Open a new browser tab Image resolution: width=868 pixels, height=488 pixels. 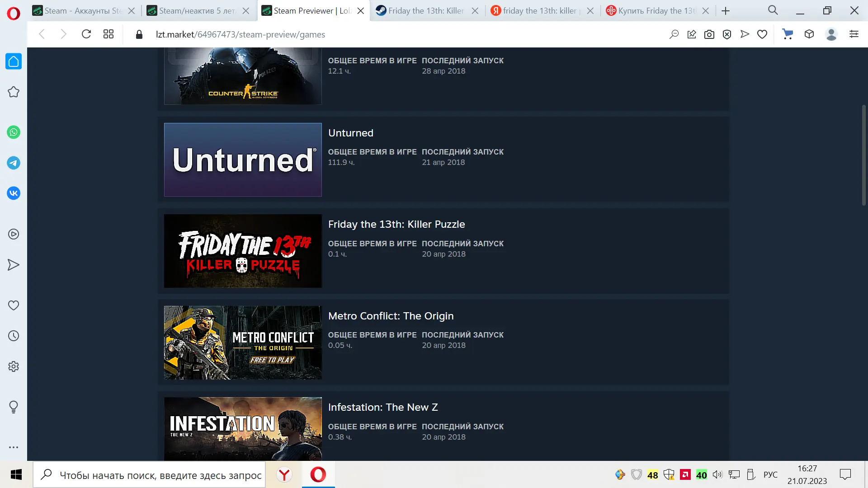click(726, 11)
